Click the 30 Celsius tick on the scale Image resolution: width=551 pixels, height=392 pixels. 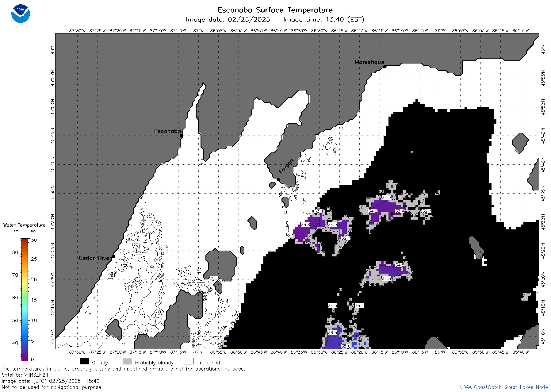tap(34, 240)
